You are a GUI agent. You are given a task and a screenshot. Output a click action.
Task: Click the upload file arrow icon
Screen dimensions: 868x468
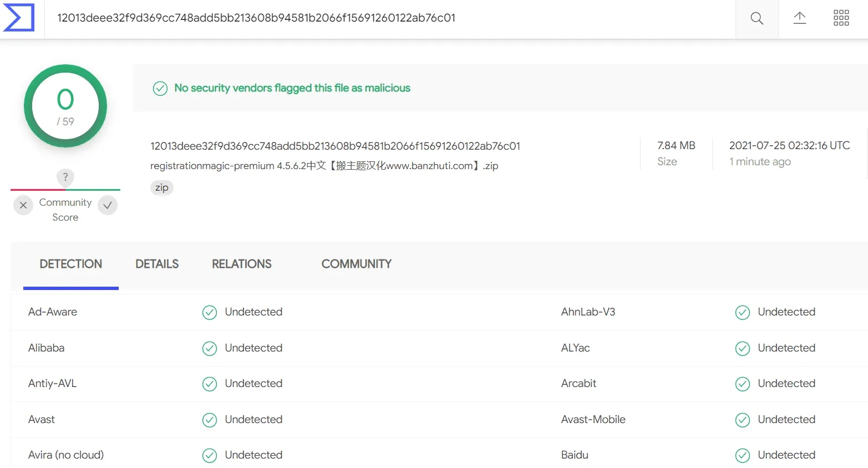(x=799, y=18)
